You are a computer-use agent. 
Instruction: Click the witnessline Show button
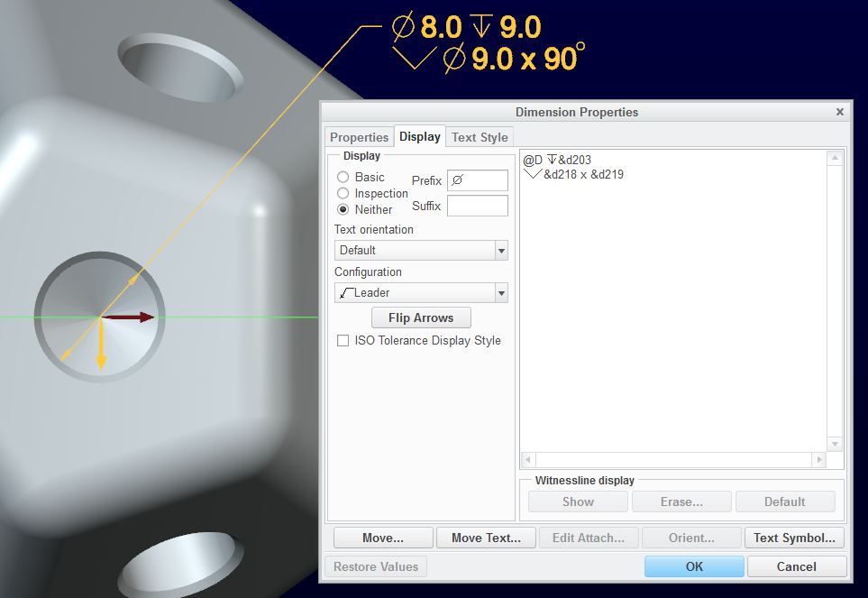click(x=578, y=501)
